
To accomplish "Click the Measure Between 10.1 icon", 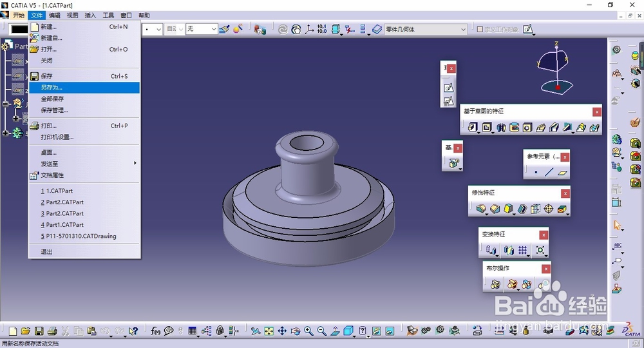I will click(322, 29).
